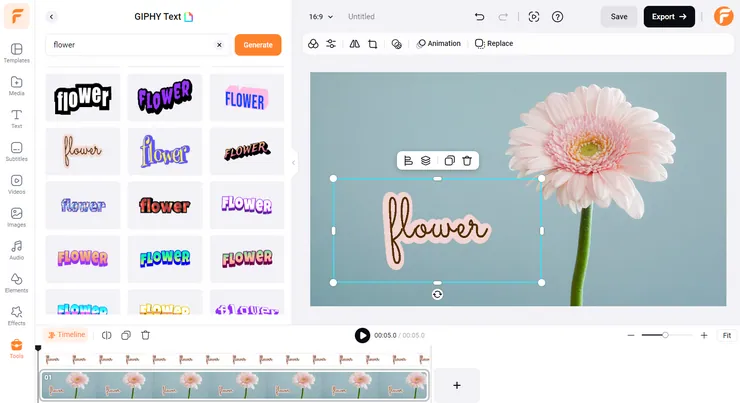
Task: Click the opacity icon in toolbar
Action: (x=396, y=44)
